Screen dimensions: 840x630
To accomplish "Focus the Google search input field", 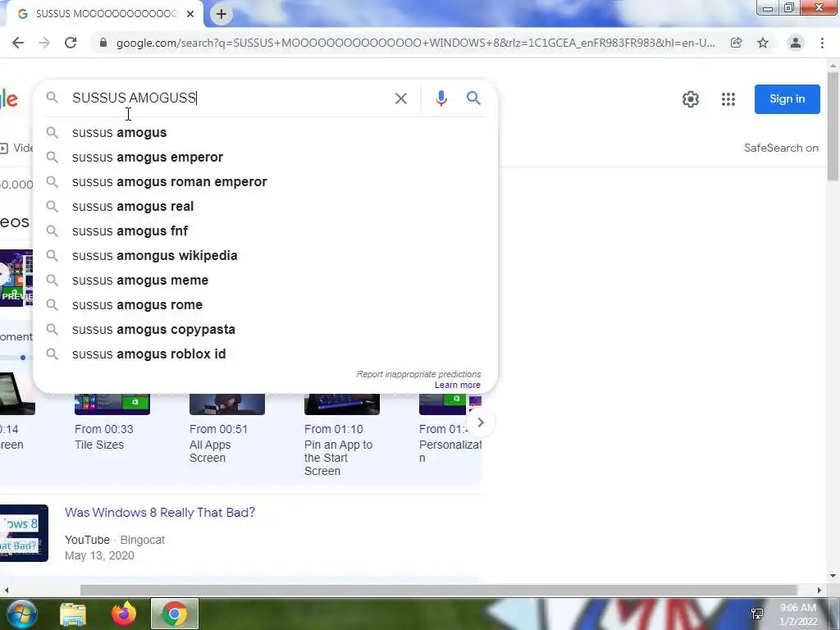I will click(231, 98).
